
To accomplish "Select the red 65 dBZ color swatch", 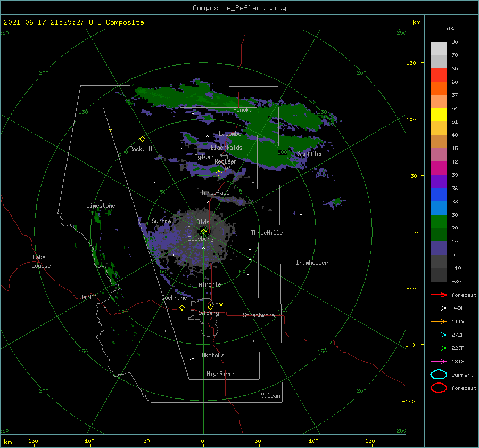I will tap(439, 75).
